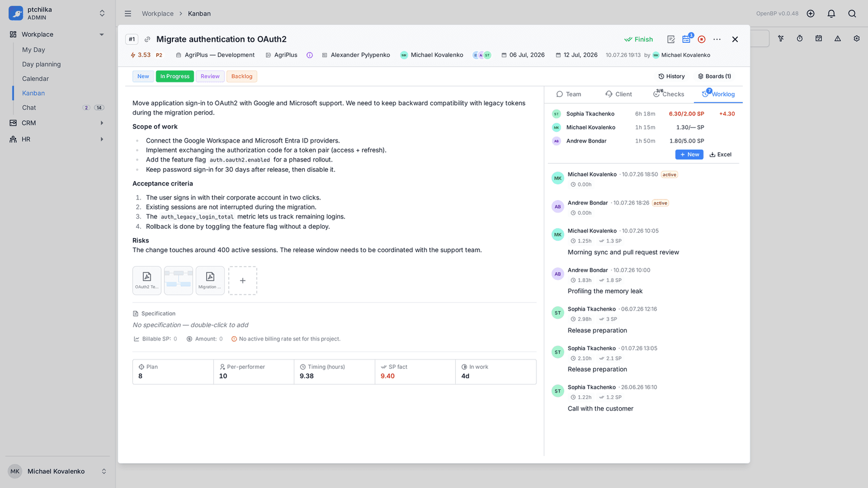Screen dimensions: 868x488
Task: Switch to the Team tab
Action: click(569, 94)
